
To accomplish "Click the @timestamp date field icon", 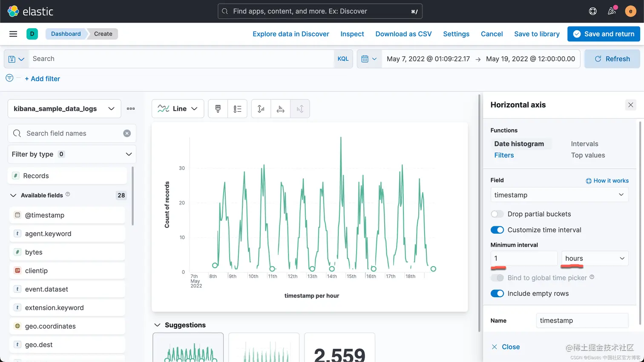I will tap(17, 215).
